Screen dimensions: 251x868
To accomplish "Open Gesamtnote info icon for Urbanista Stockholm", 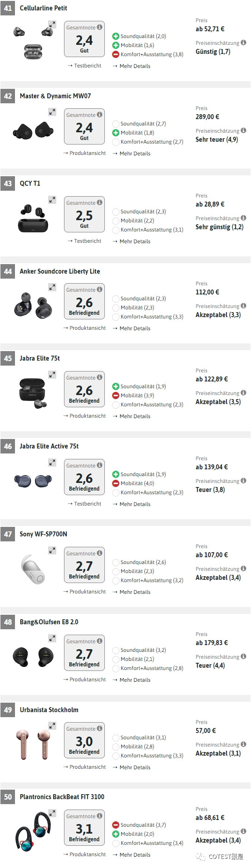I will pos(99,728).
